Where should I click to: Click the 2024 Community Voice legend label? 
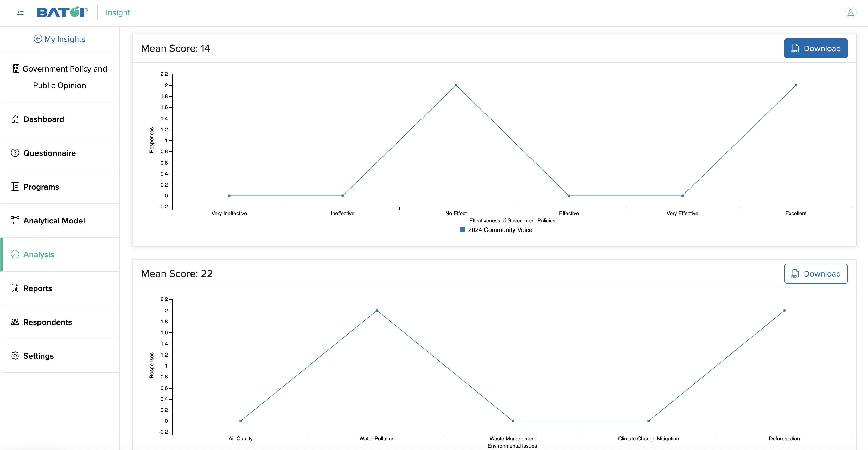[500, 230]
